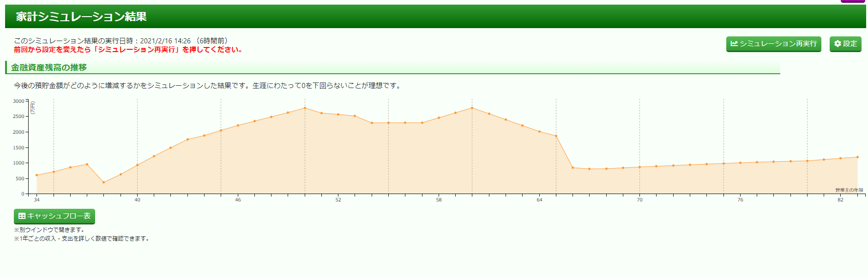Click the data point at age 40

click(137, 165)
